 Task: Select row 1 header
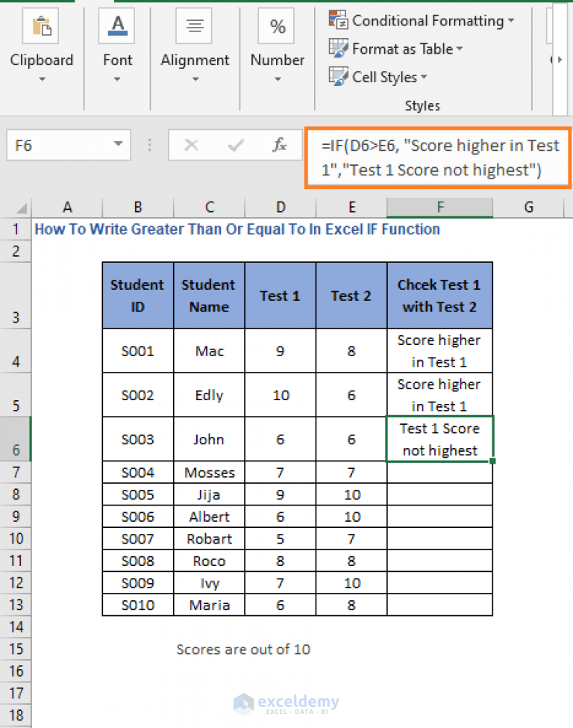(x=16, y=229)
